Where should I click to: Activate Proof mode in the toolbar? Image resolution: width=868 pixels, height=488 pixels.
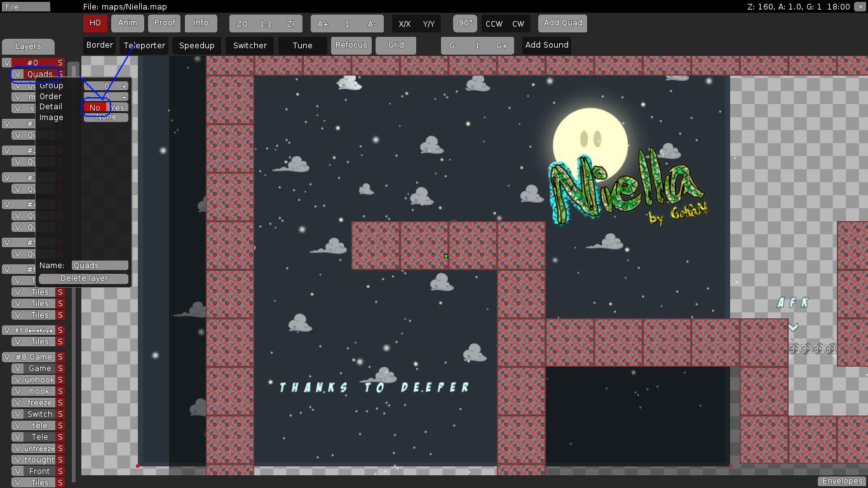pos(164,23)
